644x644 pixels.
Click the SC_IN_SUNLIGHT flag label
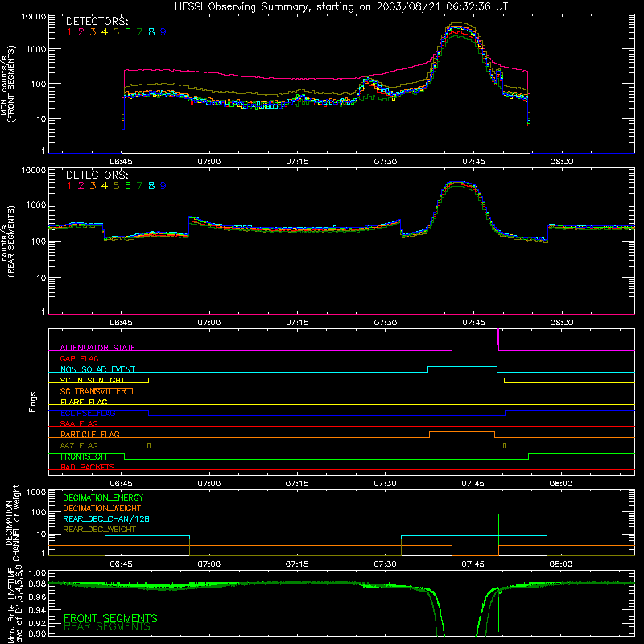[93, 380]
